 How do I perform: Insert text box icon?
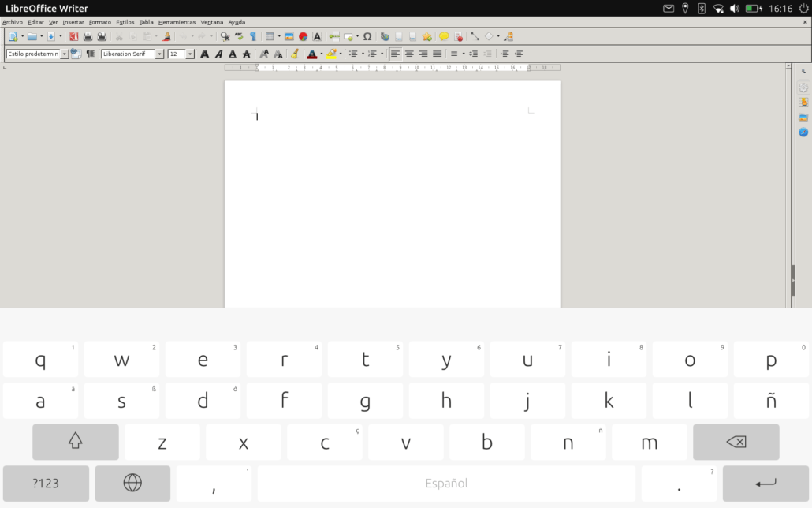click(x=317, y=36)
